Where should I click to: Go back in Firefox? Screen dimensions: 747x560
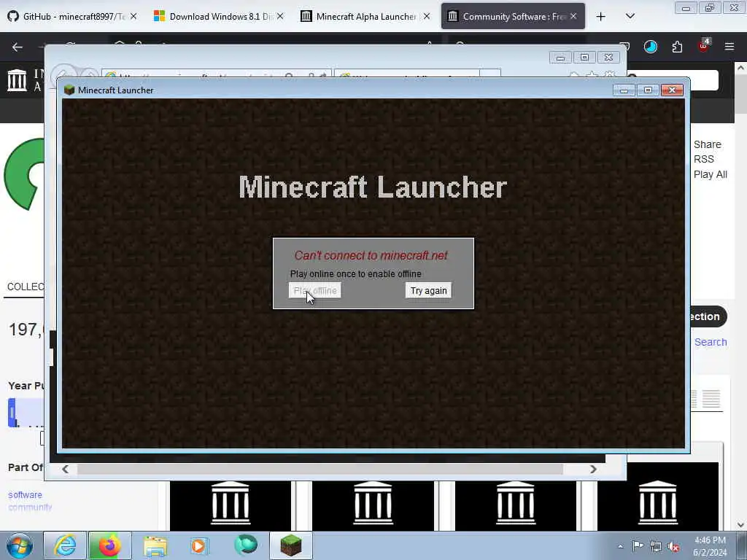point(18,47)
